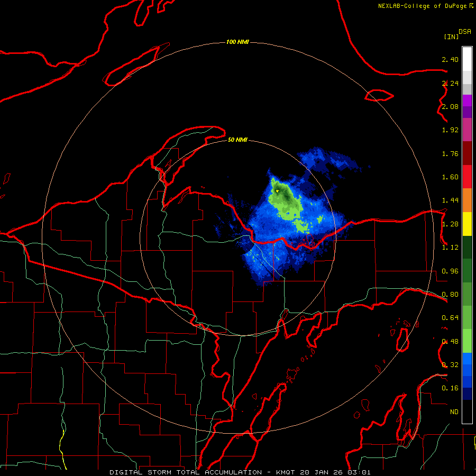
Task: Pick the bright magenta legend swatch
Action: [x=467, y=100]
